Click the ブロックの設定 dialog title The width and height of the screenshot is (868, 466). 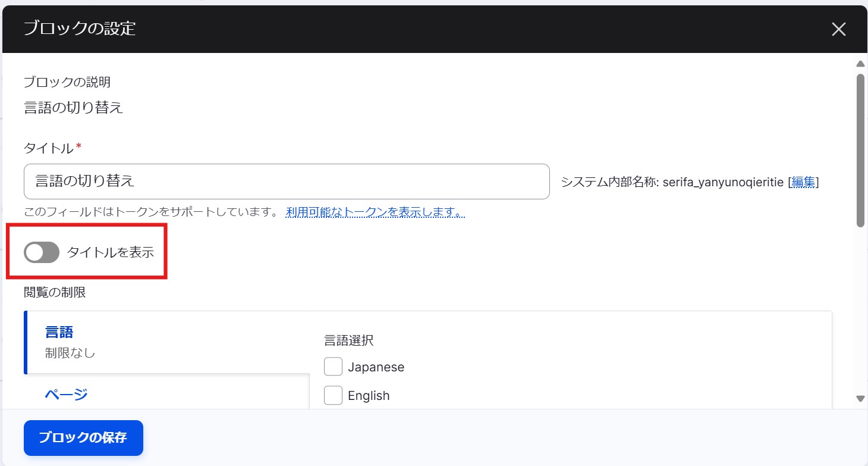80,29
